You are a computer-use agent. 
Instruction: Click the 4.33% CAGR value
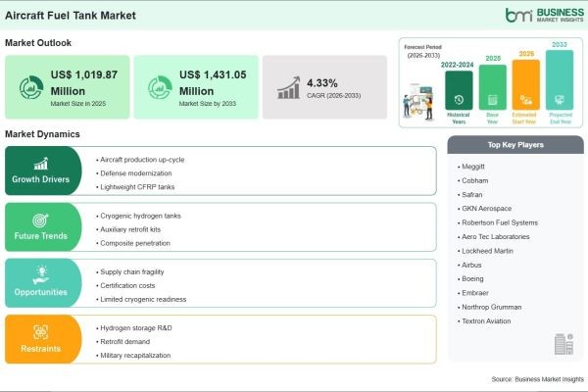[x=322, y=83]
